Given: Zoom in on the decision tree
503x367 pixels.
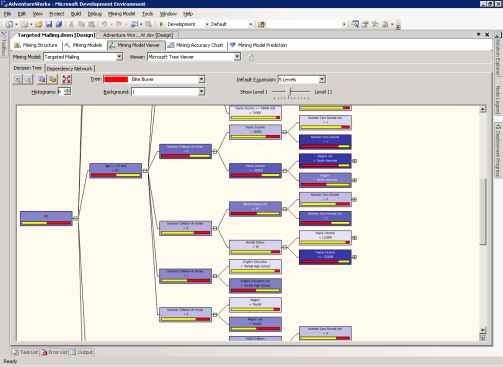Looking at the screenshot, I should pos(18,79).
